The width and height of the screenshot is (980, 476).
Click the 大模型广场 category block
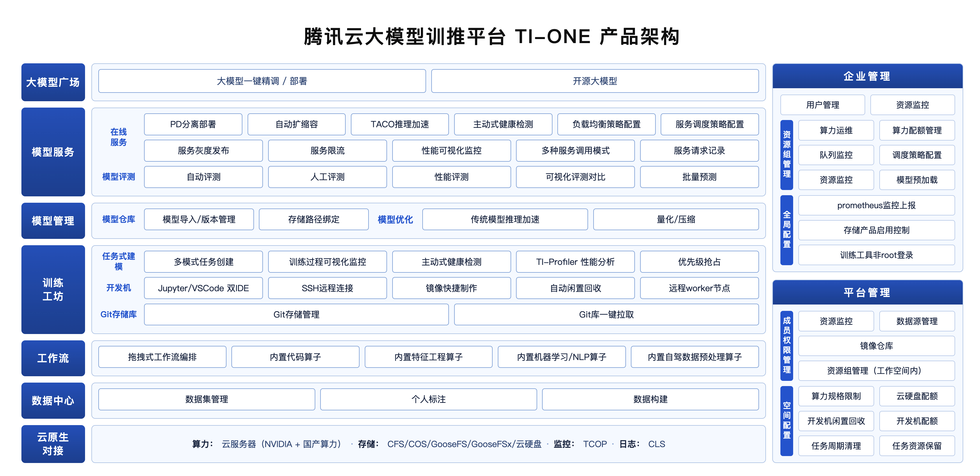point(53,82)
